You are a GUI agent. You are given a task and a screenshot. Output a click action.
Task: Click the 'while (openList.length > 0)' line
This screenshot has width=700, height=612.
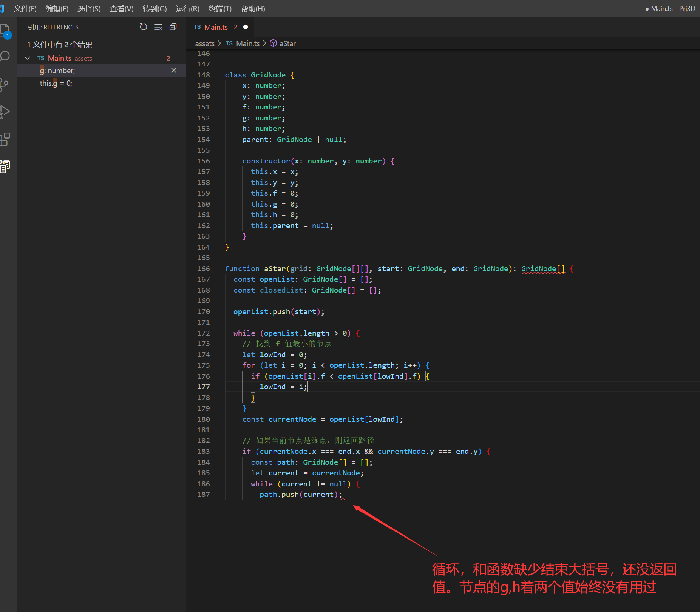pos(297,333)
